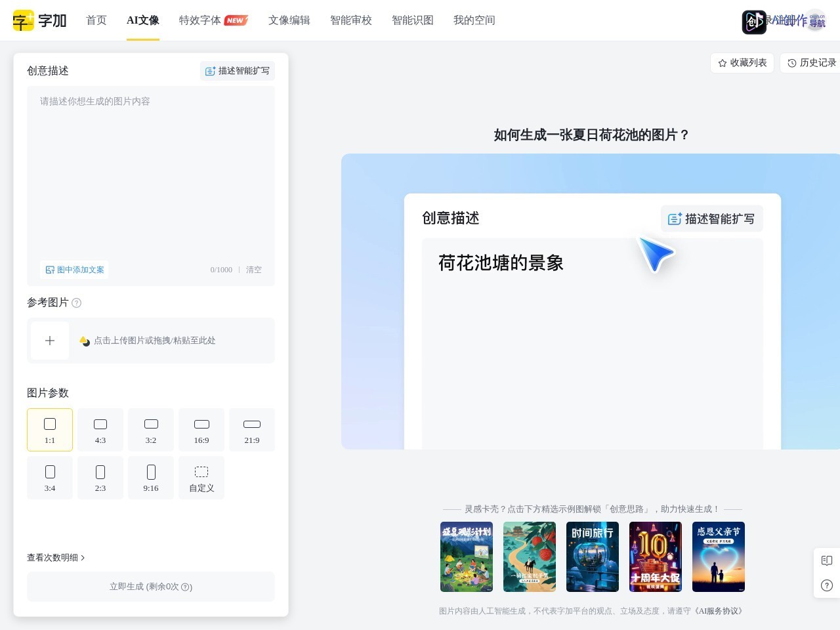This screenshot has height=630, width=840.
Task: Click the tutorial 描述智能扩写 demo button
Action: (x=712, y=219)
